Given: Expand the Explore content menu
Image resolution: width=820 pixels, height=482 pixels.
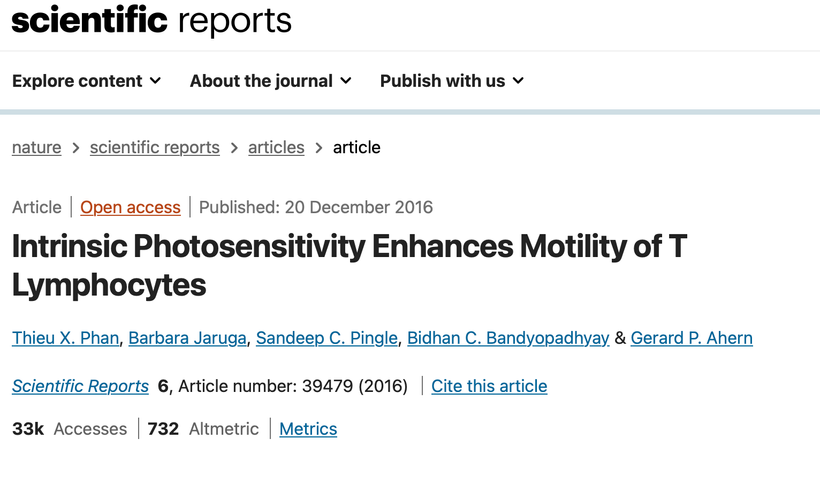Looking at the screenshot, I should (x=86, y=81).
